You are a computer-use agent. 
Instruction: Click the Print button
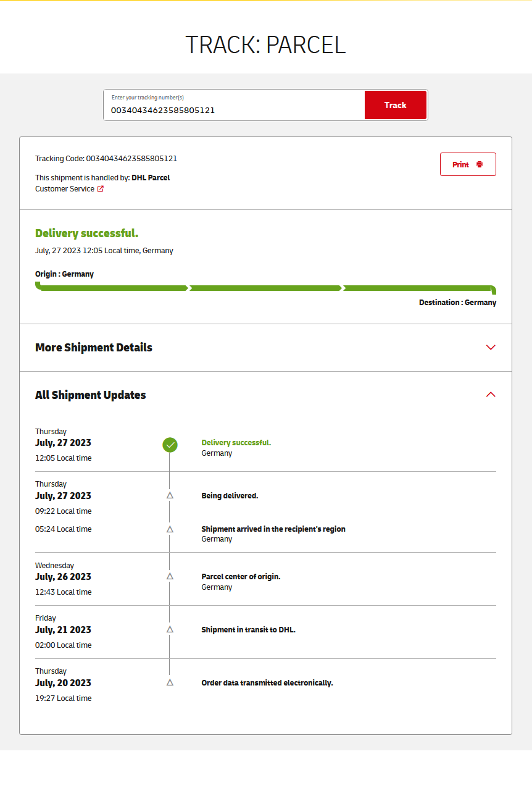point(468,164)
